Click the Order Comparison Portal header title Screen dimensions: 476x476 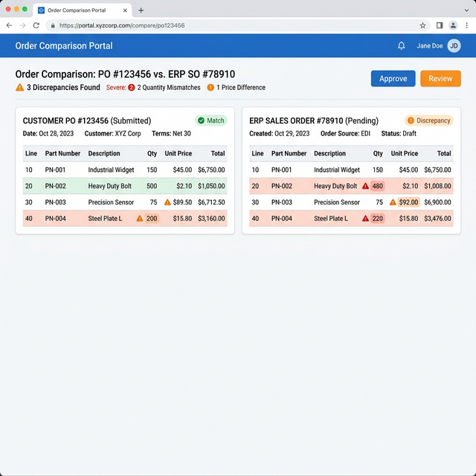click(x=64, y=46)
